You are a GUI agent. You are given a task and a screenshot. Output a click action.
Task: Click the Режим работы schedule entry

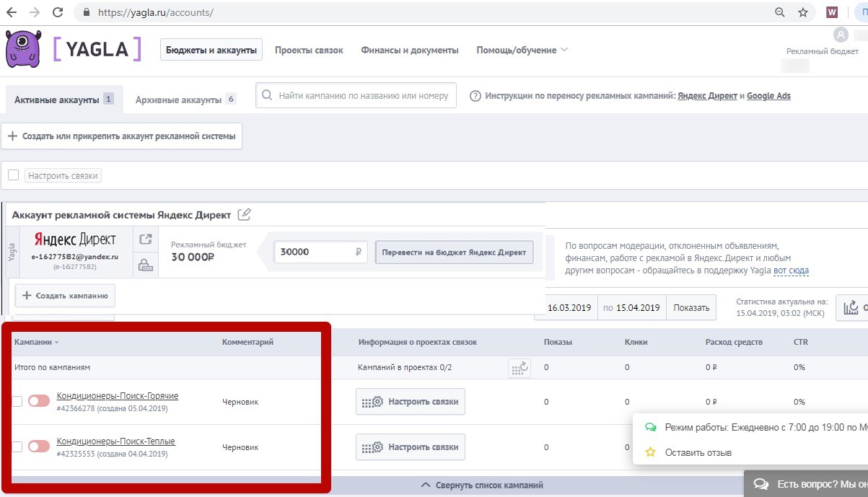tap(756, 427)
